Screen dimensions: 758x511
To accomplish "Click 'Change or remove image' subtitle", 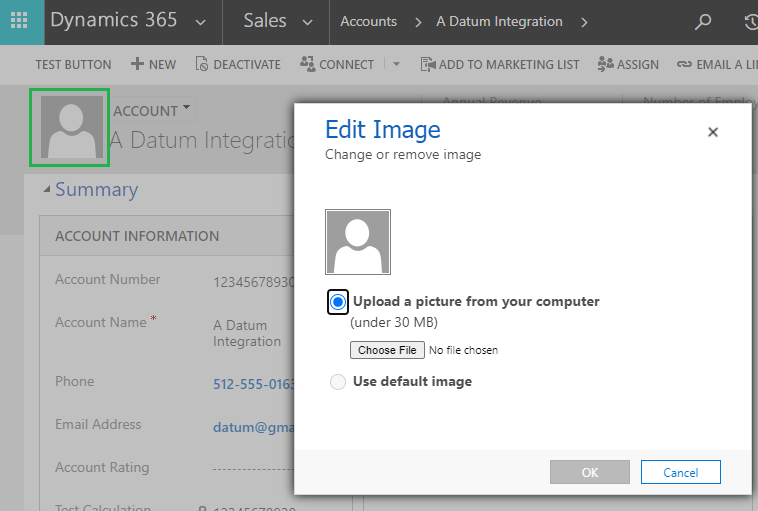I will pyautogui.click(x=403, y=155).
